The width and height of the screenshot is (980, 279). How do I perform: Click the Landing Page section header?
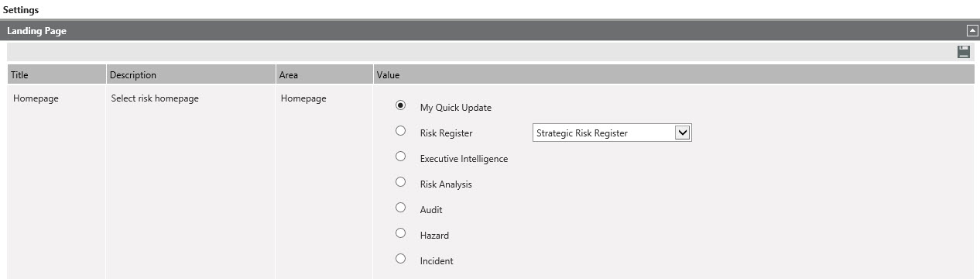pos(490,31)
